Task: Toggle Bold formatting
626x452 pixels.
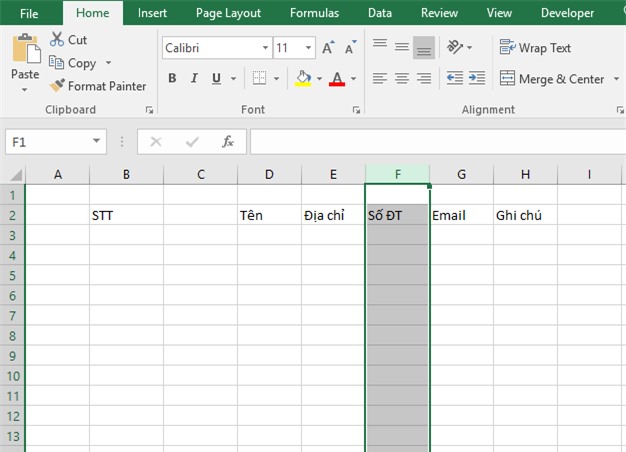Action: [172, 79]
